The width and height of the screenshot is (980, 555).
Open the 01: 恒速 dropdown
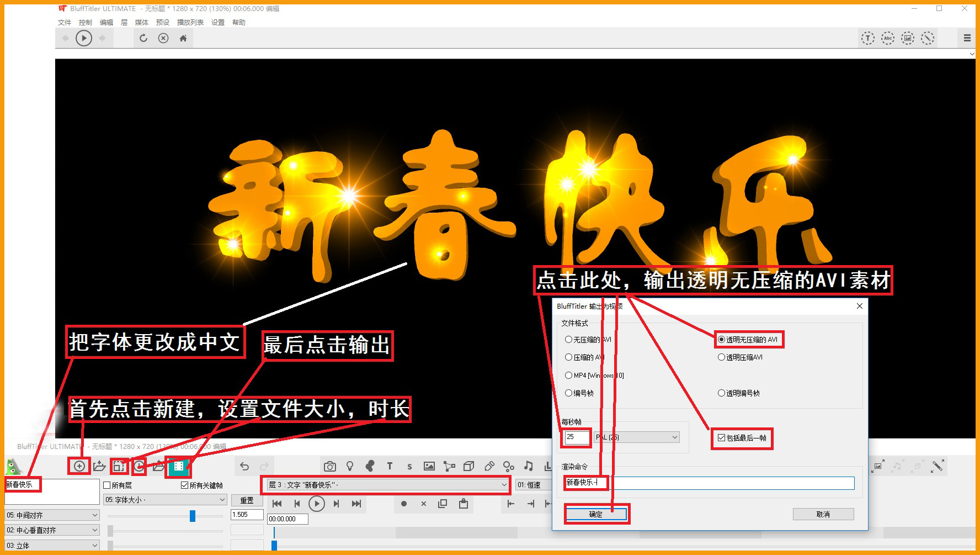534,485
